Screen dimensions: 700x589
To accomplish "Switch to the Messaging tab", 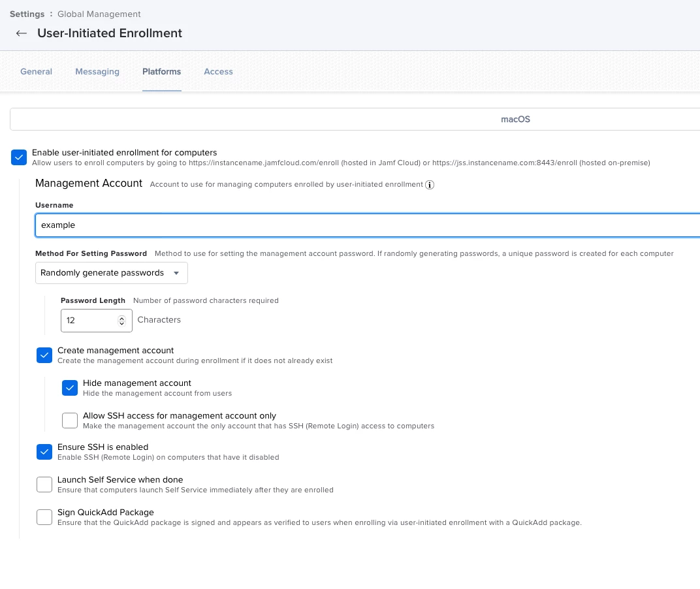I will point(97,71).
